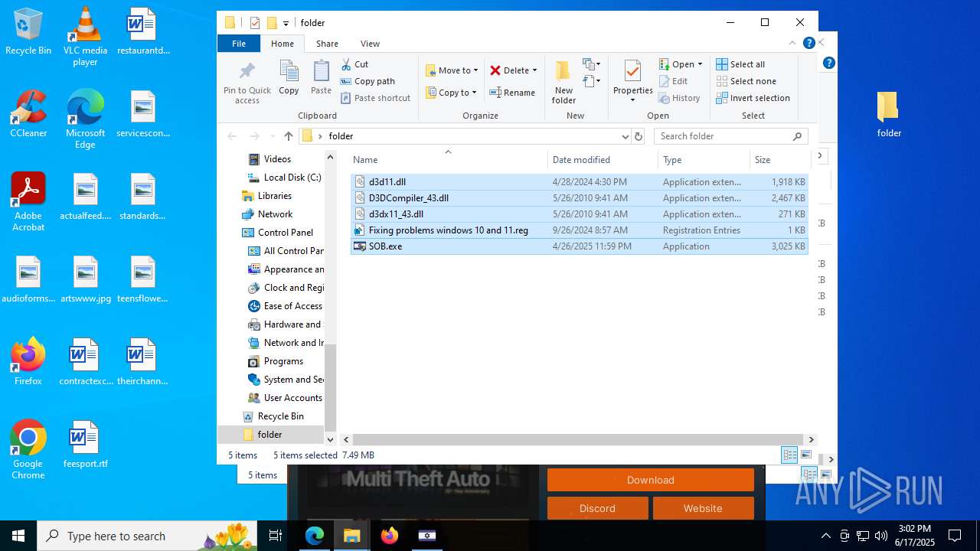This screenshot has height=551, width=980.
Task: Open Local Disk (C:) in navigation pane
Action: click(x=283, y=178)
